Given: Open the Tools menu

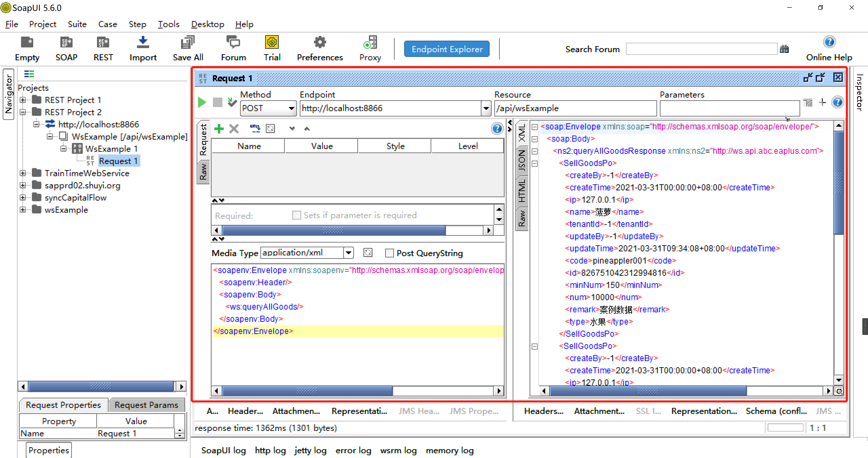Looking at the screenshot, I should coord(168,24).
